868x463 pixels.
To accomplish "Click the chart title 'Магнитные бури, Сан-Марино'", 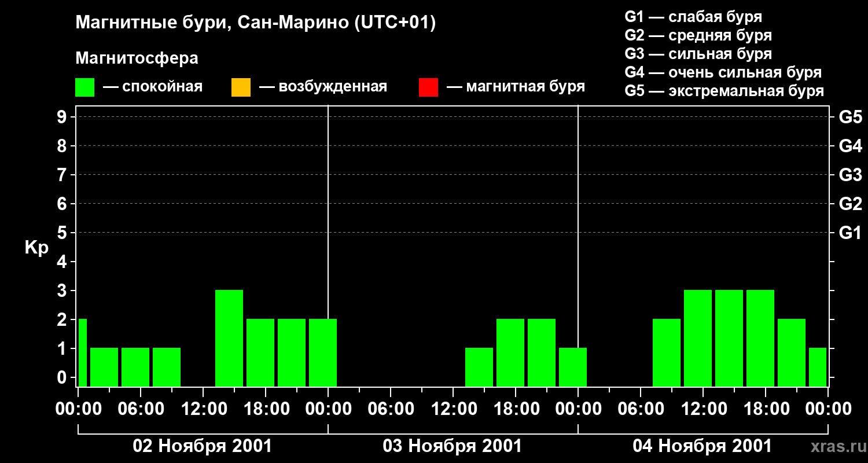I will pyautogui.click(x=255, y=23).
